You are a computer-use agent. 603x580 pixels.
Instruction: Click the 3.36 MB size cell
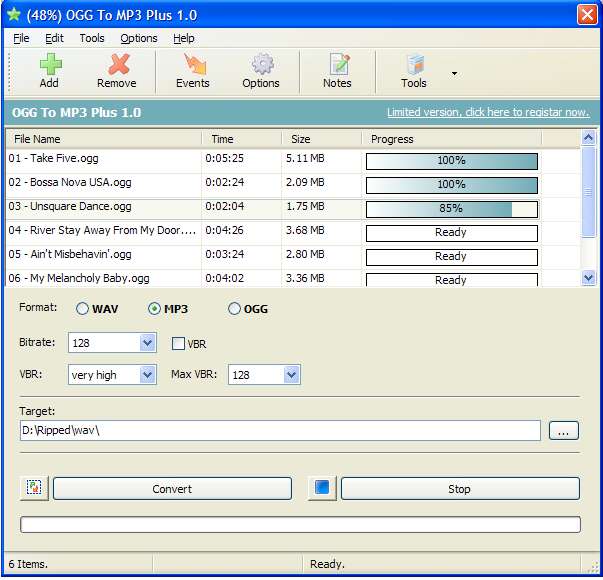[x=305, y=278]
